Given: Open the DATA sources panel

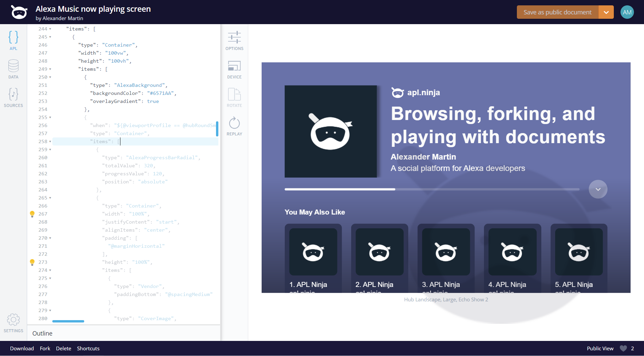Looking at the screenshot, I should 13,69.
